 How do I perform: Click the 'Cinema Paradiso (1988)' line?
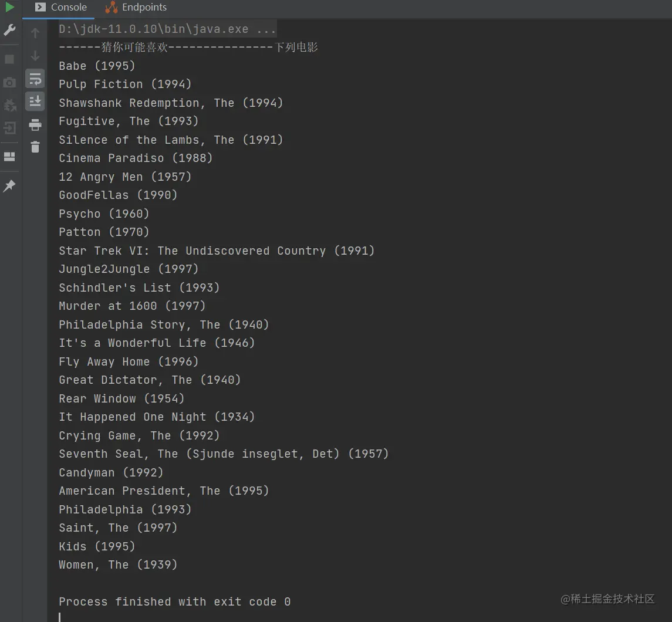136,158
